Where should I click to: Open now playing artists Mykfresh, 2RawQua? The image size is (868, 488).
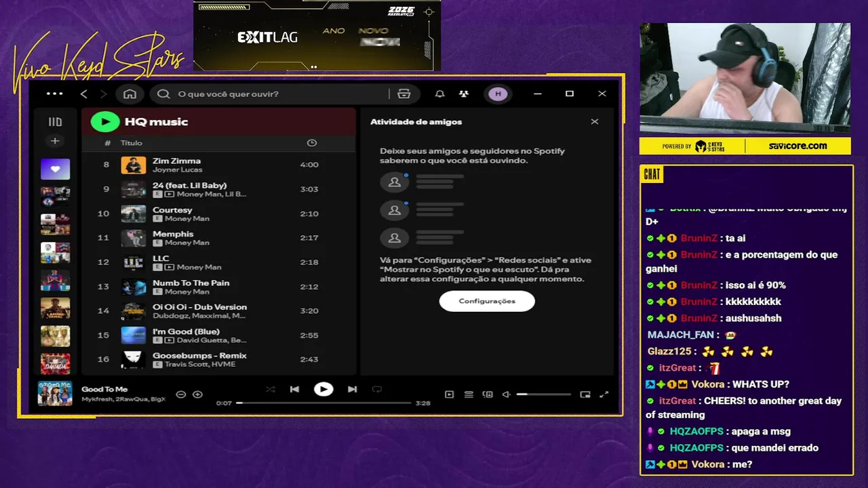pos(123,400)
